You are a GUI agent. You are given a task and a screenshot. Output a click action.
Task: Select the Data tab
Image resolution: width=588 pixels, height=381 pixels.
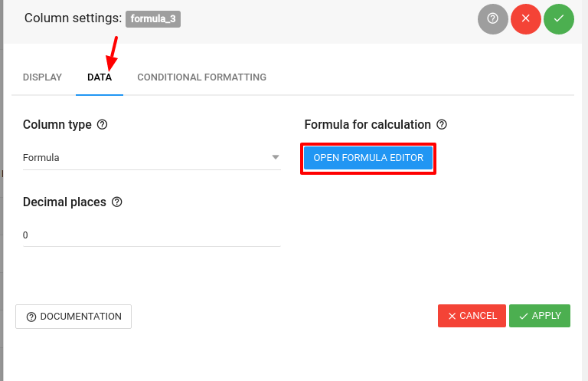pos(100,77)
